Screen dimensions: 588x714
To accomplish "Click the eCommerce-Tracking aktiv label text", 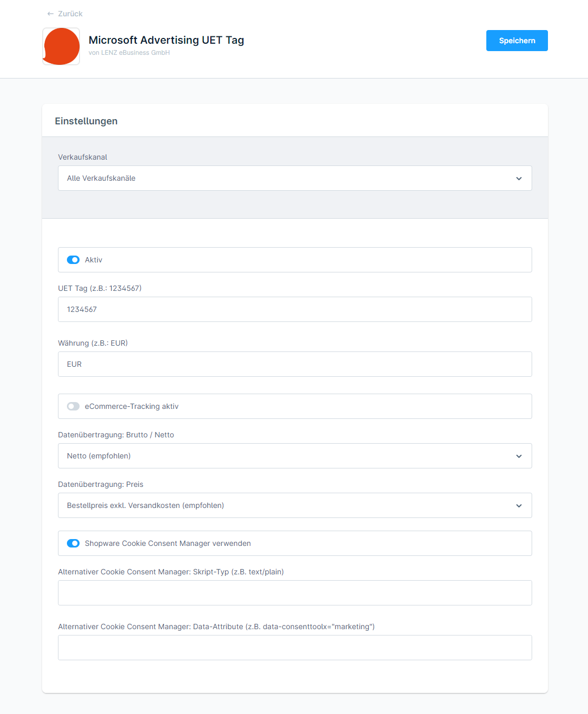I will (132, 406).
